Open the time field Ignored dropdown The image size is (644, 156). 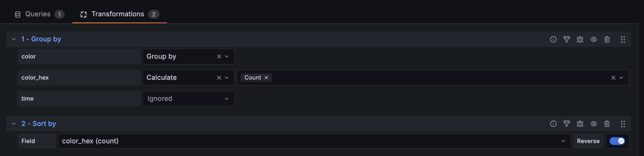188,99
